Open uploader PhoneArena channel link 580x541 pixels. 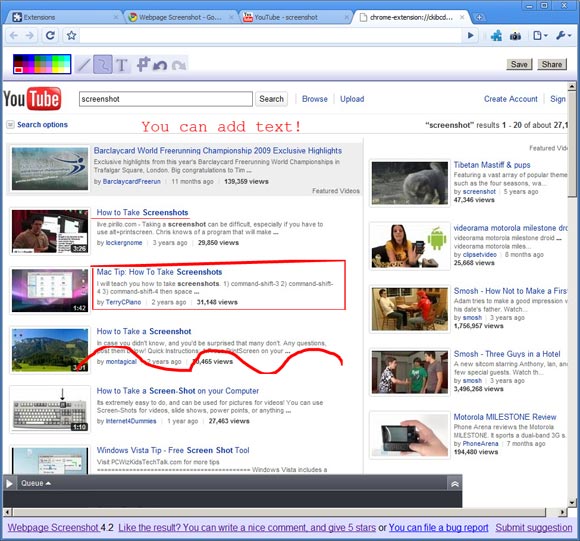click(x=480, y=443)
